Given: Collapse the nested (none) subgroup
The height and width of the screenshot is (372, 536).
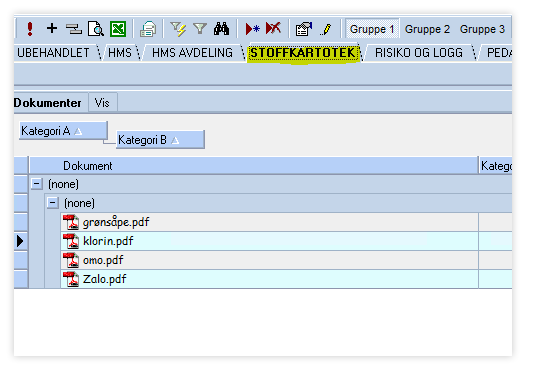Looking at the screenshot, I should pos(52,203).
